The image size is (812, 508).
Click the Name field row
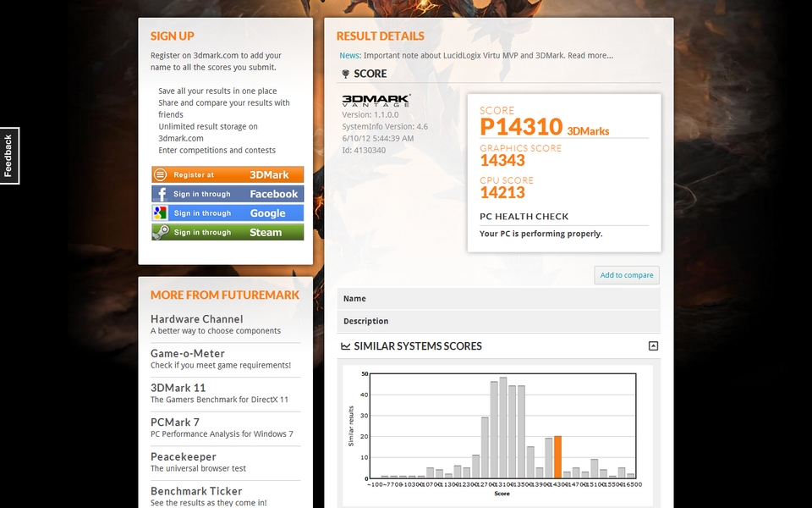pyautogui.click(x=499, y=299)
